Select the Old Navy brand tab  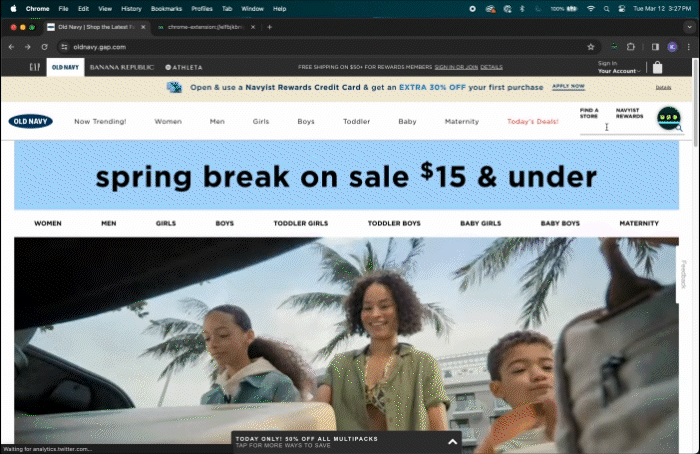click(x=65, y=67)
